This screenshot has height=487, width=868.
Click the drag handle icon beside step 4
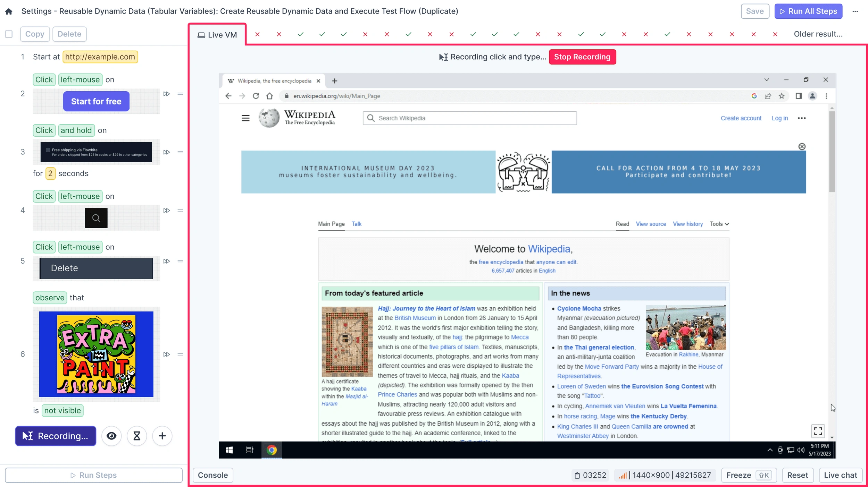180,211
